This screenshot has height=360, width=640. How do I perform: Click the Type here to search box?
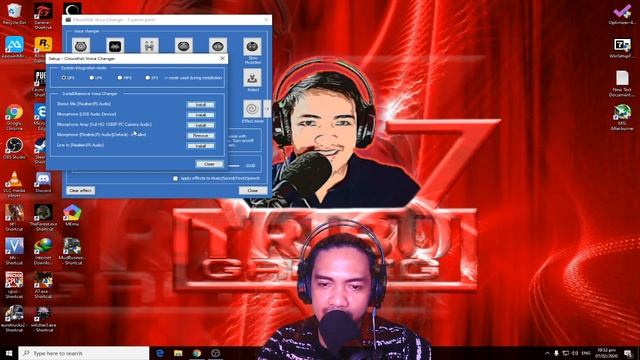(84, 353)
